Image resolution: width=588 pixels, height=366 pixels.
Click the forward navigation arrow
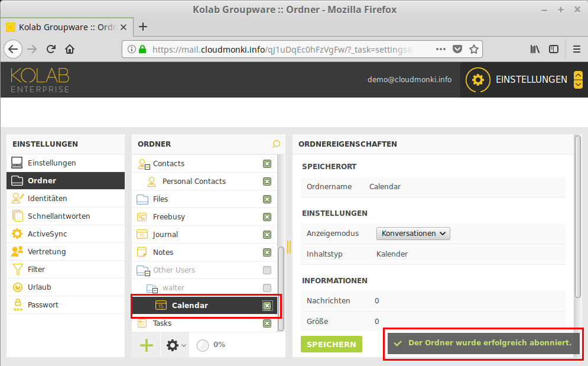click(x=33, y=49)
